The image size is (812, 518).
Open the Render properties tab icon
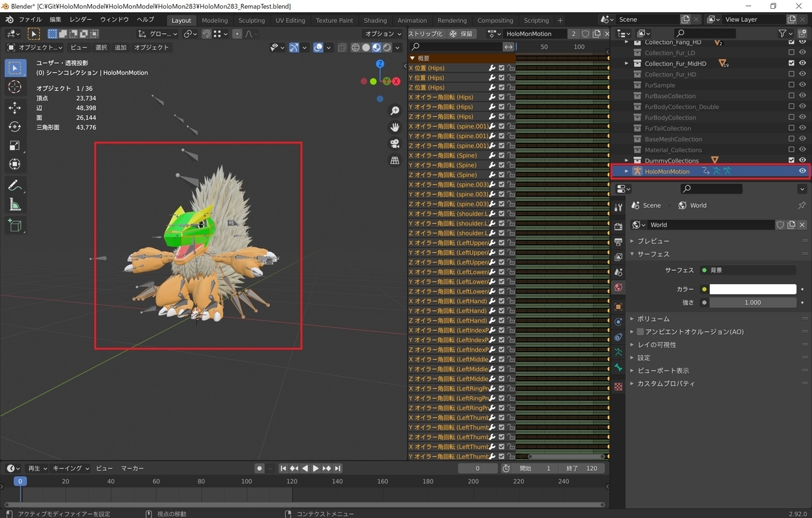click(x=618, y=227)
